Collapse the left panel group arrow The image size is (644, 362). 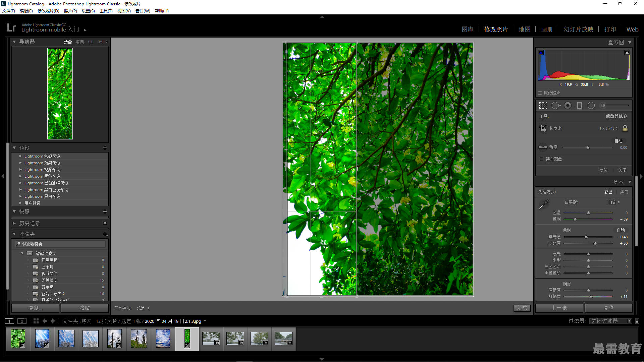click(2, 176)
